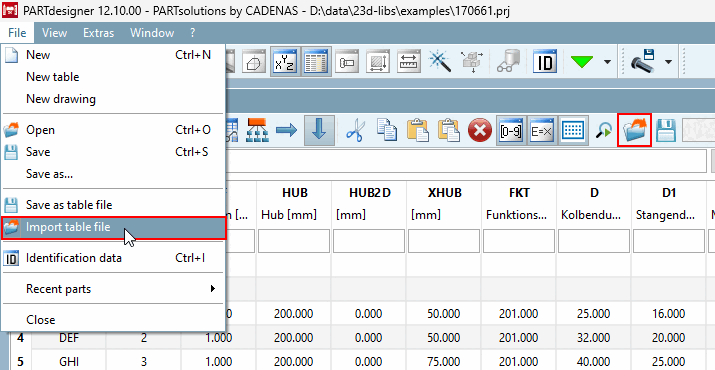Image resolution: width=715 pixels, height=370 pixels.
Task: Select the GHI cell in row 5
Action: pyautogui.click(x=69, y=362)
